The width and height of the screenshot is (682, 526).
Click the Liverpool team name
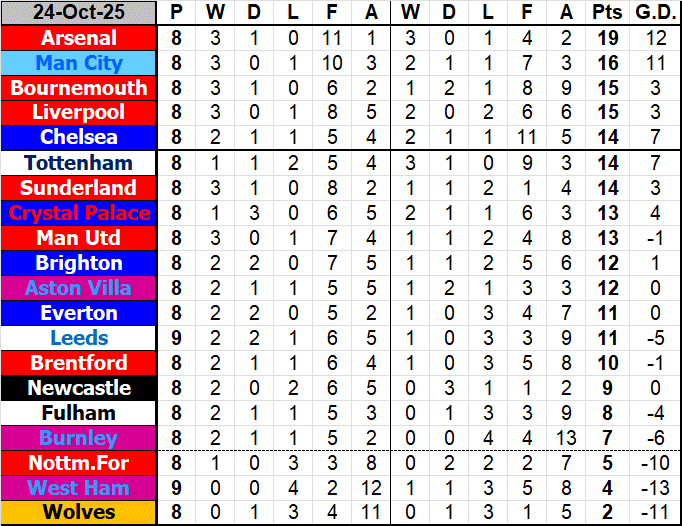click(79, 113)
